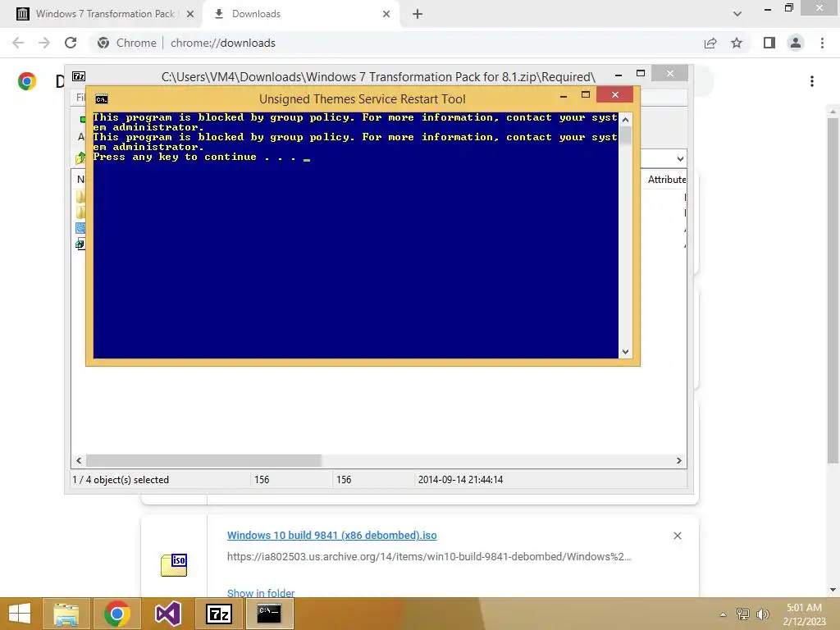Open the volume tray icon
This screenshot has height=630, width=840.
coord(762,614)
